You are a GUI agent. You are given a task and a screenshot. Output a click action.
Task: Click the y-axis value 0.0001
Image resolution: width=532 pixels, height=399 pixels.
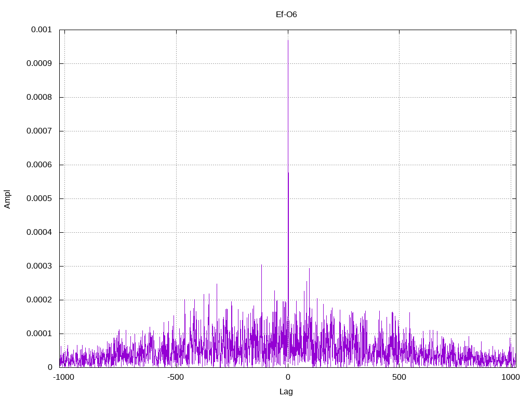(x=39, y=334)
